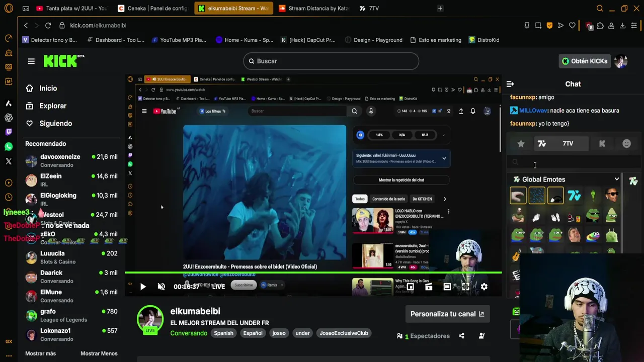Click the 7TV logo global emote
This screenshot has width=644, height=362.
click(574, 196)
